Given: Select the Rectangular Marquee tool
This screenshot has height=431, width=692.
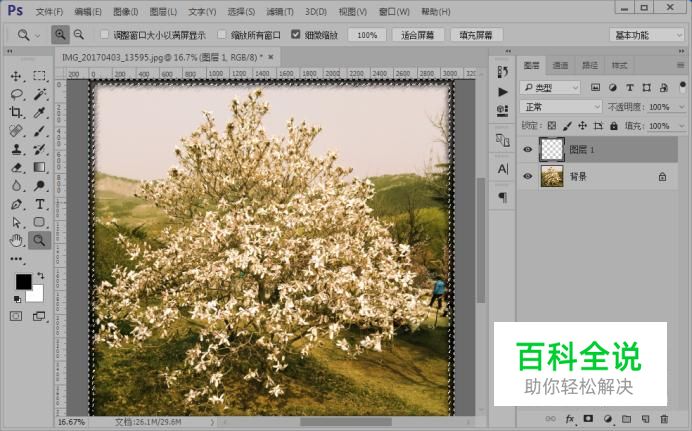Looking at the screenshot, I should [x=39, y=76].
